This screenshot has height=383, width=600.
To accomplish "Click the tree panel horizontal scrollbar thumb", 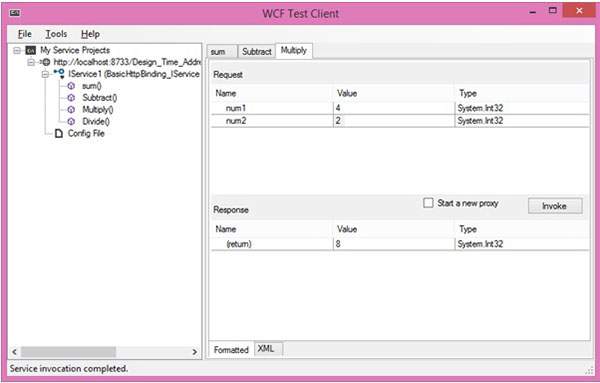I will [x=68, y=352].
